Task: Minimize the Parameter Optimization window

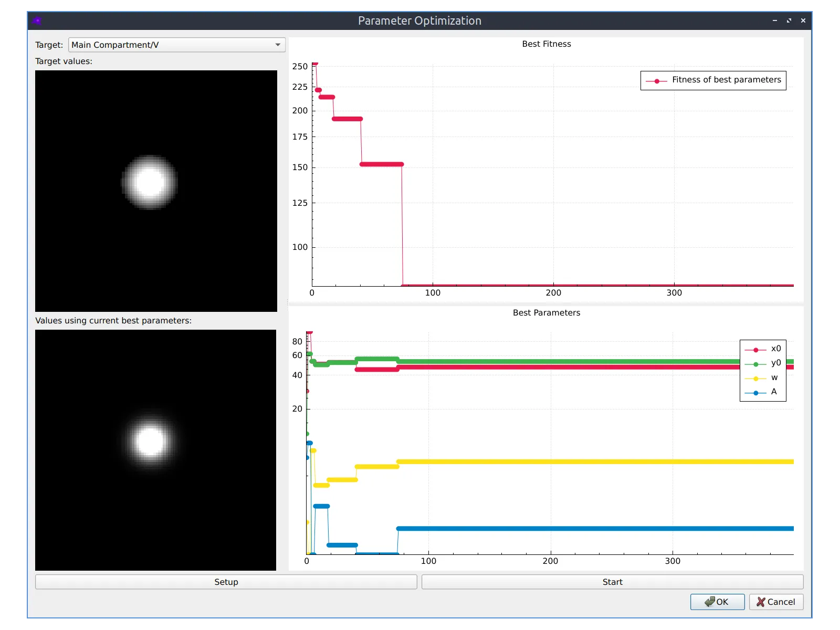Action: [x=775, y=20]
